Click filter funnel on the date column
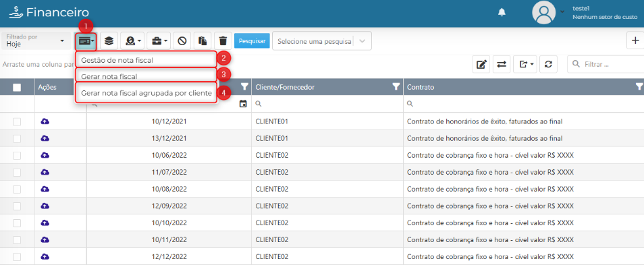This screenshot has width=644, height=265. click(x=245, y=86)
